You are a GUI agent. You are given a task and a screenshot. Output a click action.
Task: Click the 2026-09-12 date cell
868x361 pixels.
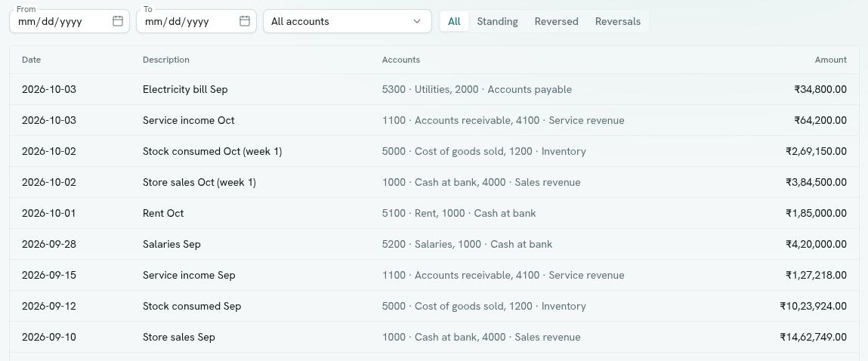coord(49,306)
